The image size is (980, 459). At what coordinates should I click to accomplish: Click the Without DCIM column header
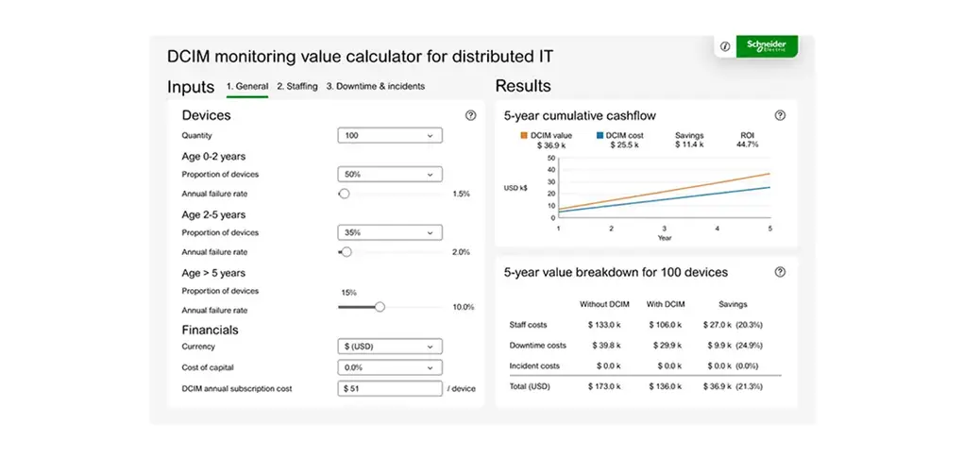point(604,304)
